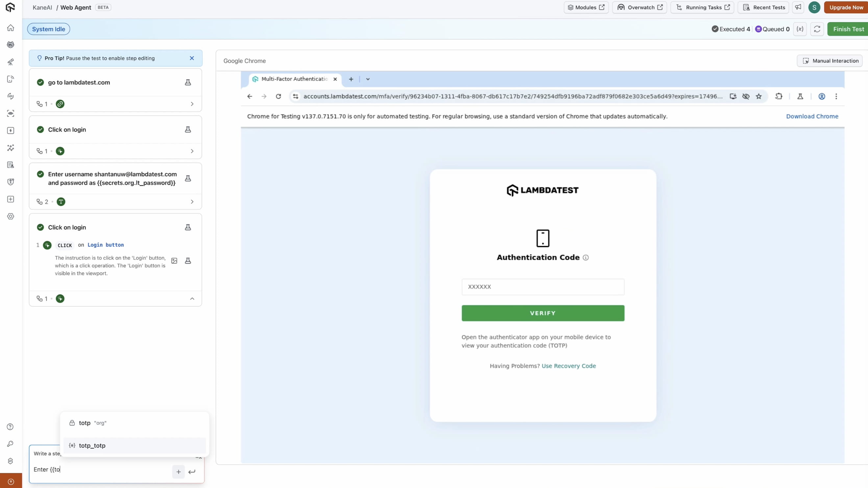868x488 pixels.
Task: Open Recent Tests
Action: (x=763, y=7)
